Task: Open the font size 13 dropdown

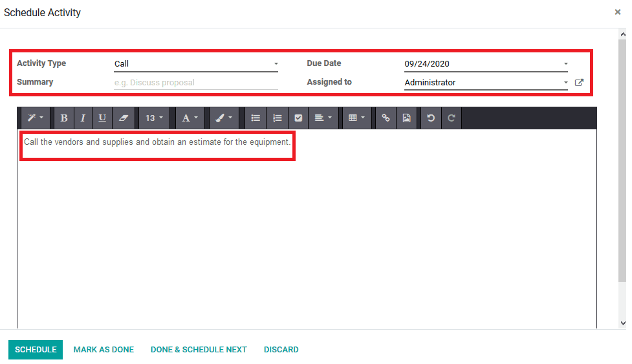Action: (154, 118)
